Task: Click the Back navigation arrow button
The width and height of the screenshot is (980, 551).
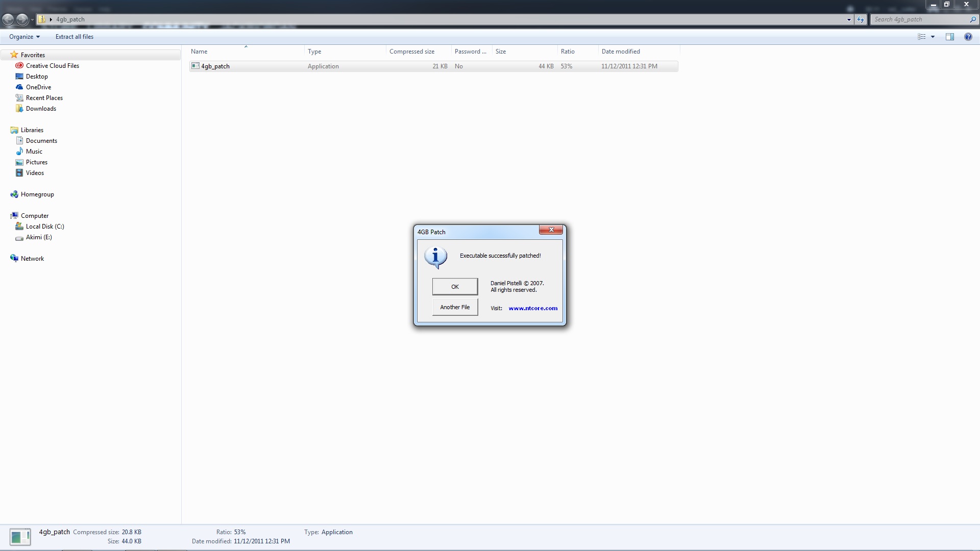Action: tap(8, 19)
